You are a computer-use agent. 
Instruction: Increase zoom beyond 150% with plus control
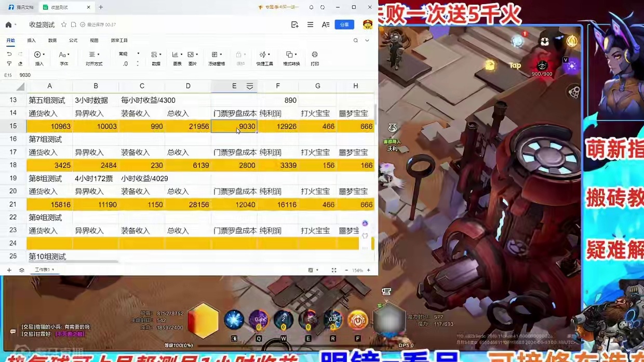pos(368,270)
